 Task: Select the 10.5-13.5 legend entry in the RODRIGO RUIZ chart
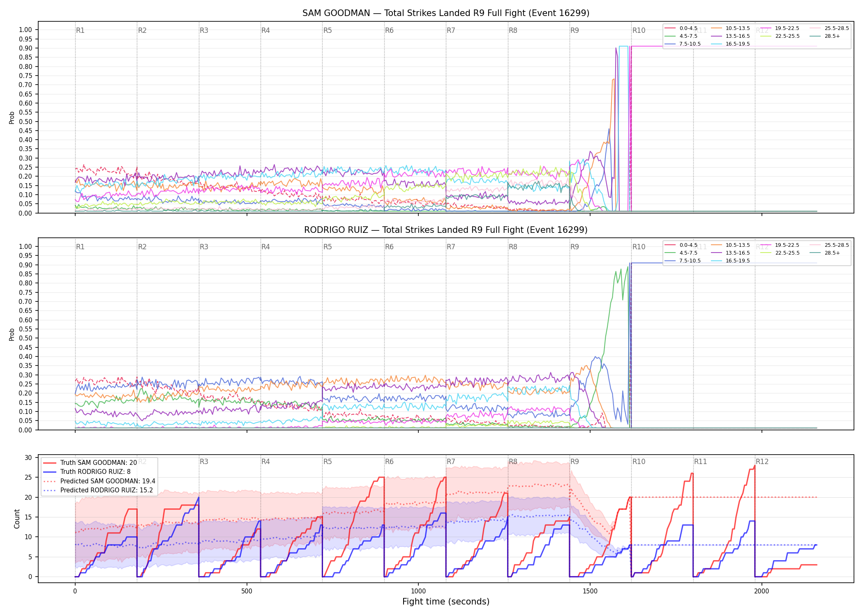point(730,245)
